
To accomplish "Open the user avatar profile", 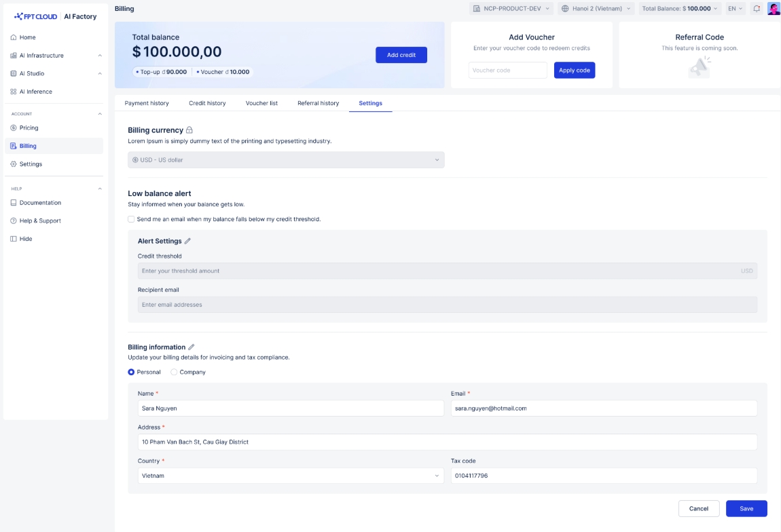I will (774, 9).
